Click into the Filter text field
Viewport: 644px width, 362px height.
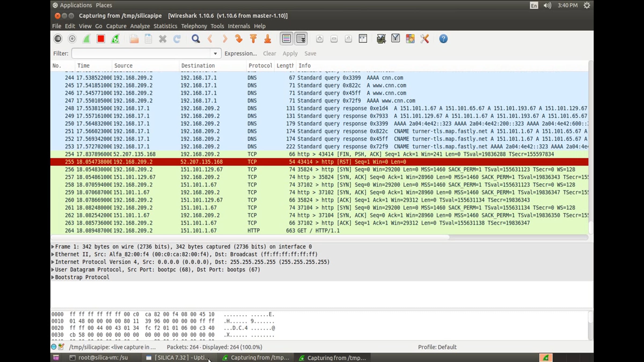(141, 54)
